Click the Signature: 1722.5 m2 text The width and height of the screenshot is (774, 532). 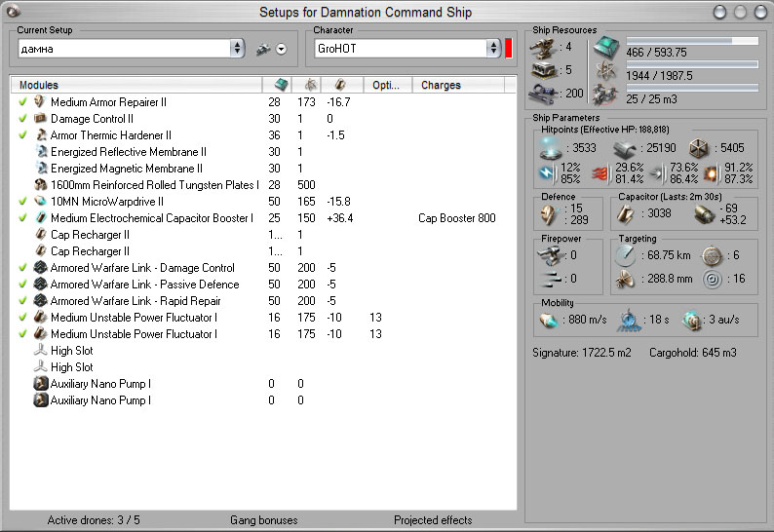[x=582, y=353]
